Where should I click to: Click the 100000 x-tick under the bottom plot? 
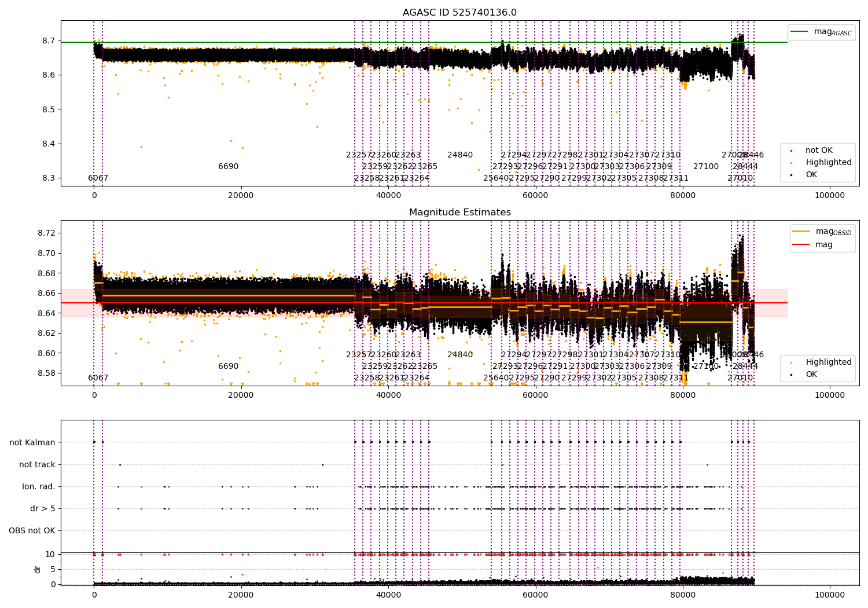pyautogui.click(x=830, y=595)
